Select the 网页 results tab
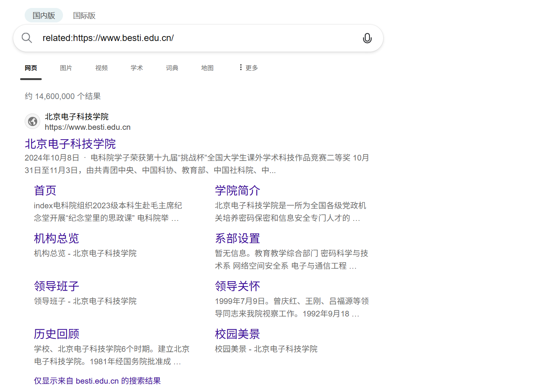 tap(31, 68)
